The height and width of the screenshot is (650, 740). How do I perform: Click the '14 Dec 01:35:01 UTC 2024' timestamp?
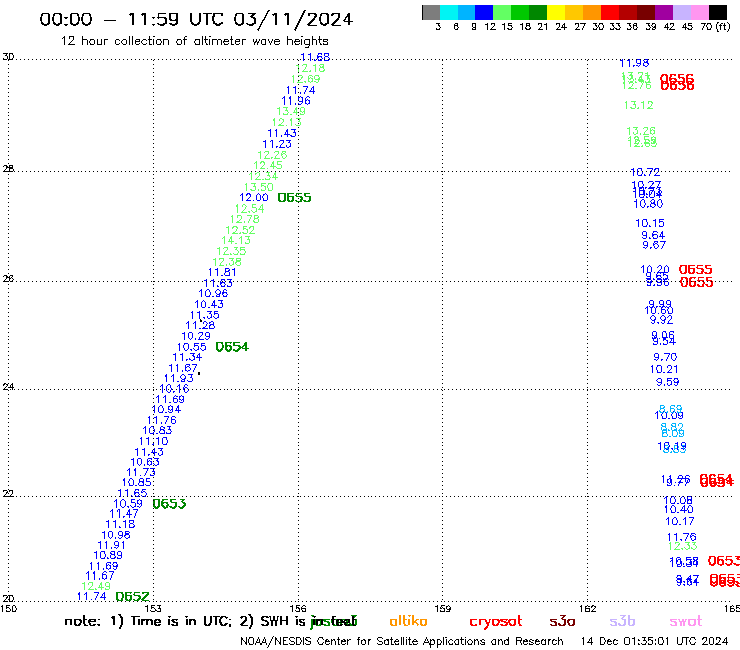click(655, 642)
